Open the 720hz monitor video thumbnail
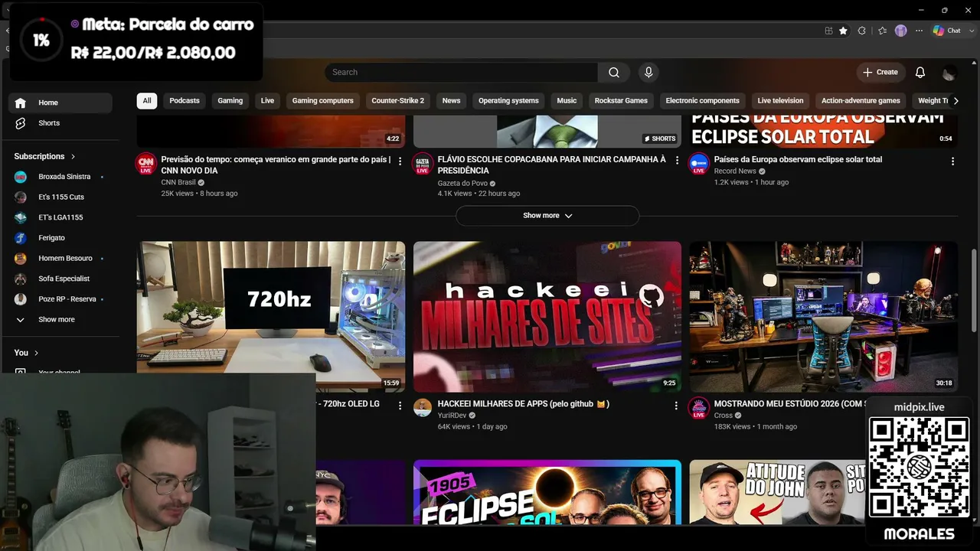The width and height of the screenshot is (980, 551). click(271, 317)
